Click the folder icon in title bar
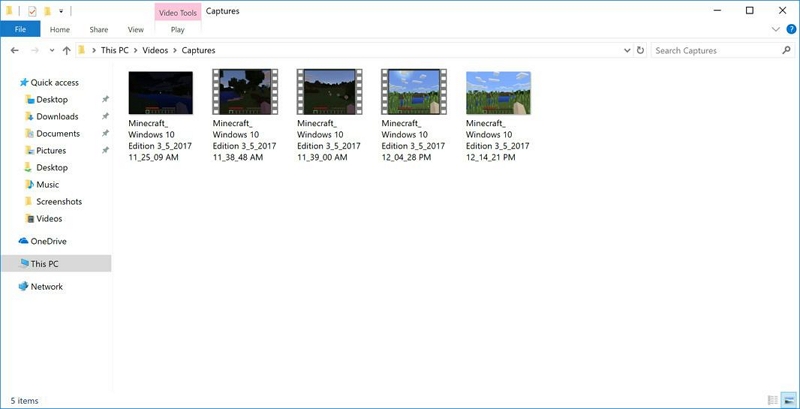Viewport: 800px width, 409px height. [9, 11]
